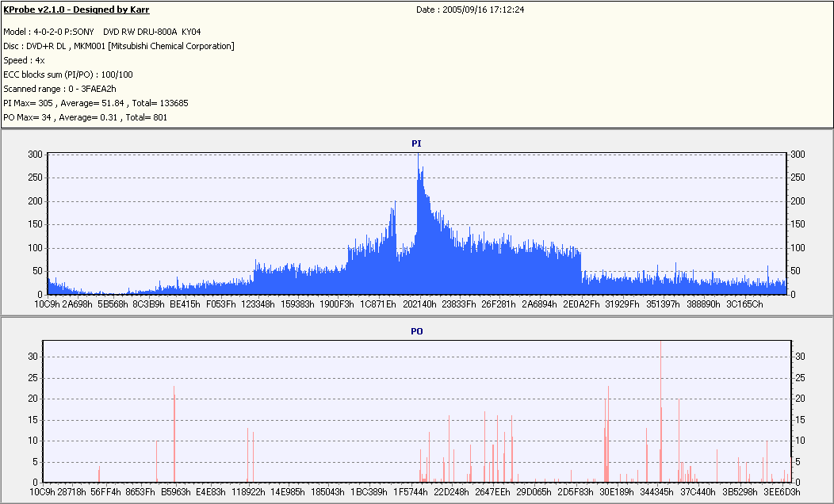
Task: Select PO axis label 29D065h
Action: coord(534,492)
